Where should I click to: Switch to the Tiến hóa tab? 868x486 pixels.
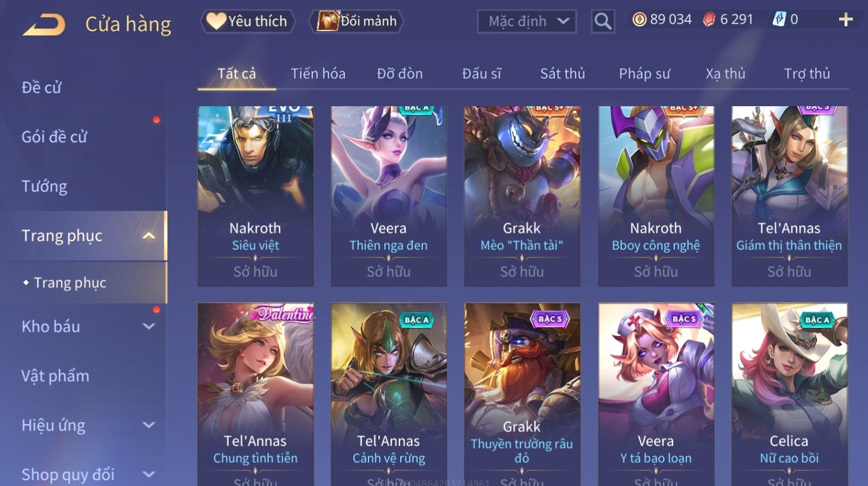pos(318,74)
